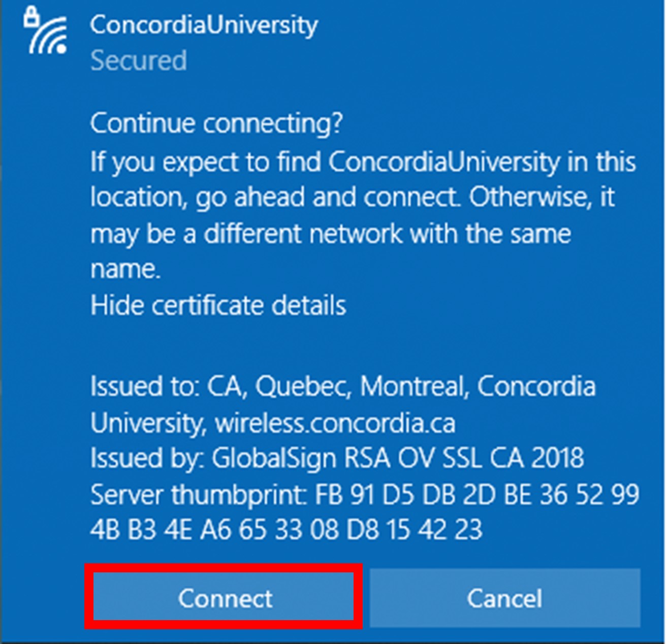
Task: Select the ConcordiaUniversity network name title
Action: (x=204, y=25)
